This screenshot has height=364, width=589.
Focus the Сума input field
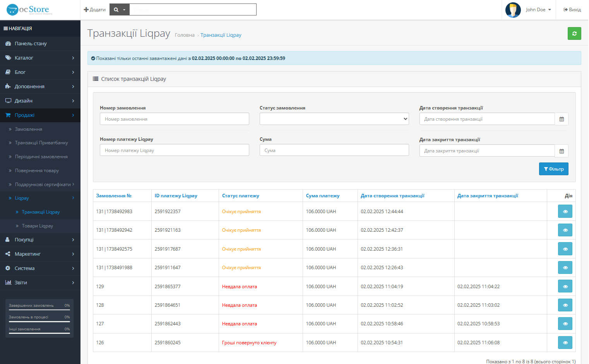(x=334, y=150)
